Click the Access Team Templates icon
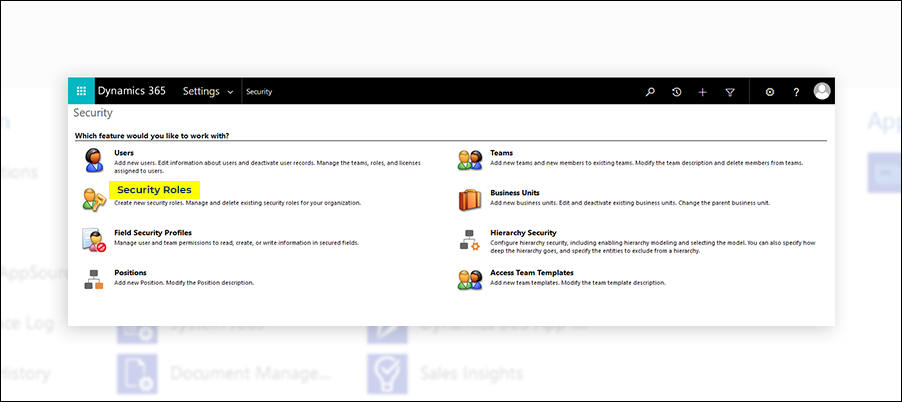 click(469, 280)
